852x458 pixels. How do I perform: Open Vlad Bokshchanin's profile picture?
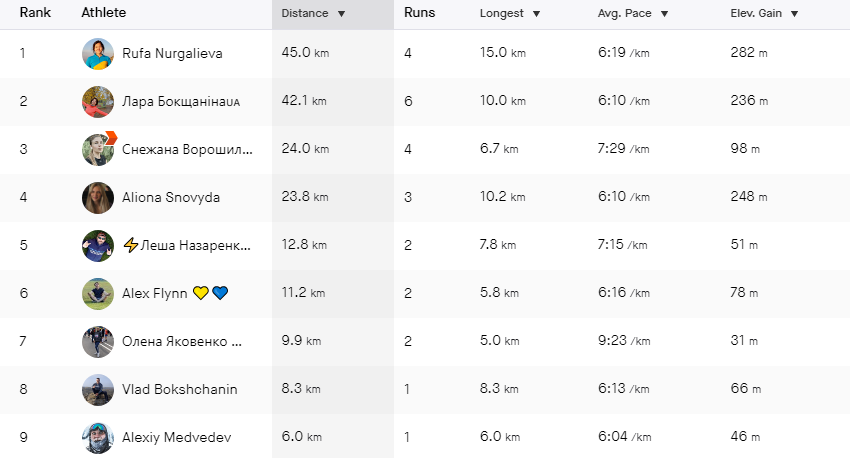click(x=98, y=390)
